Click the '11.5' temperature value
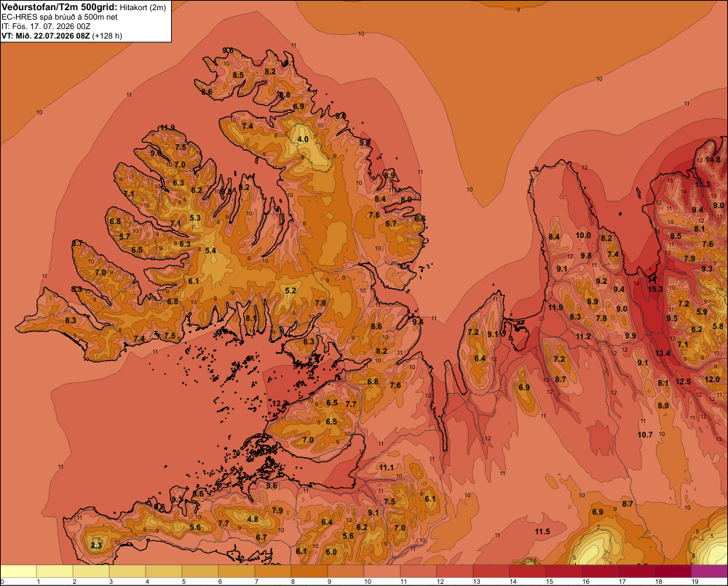The image size is (728, 586). [x=542, y=531]
